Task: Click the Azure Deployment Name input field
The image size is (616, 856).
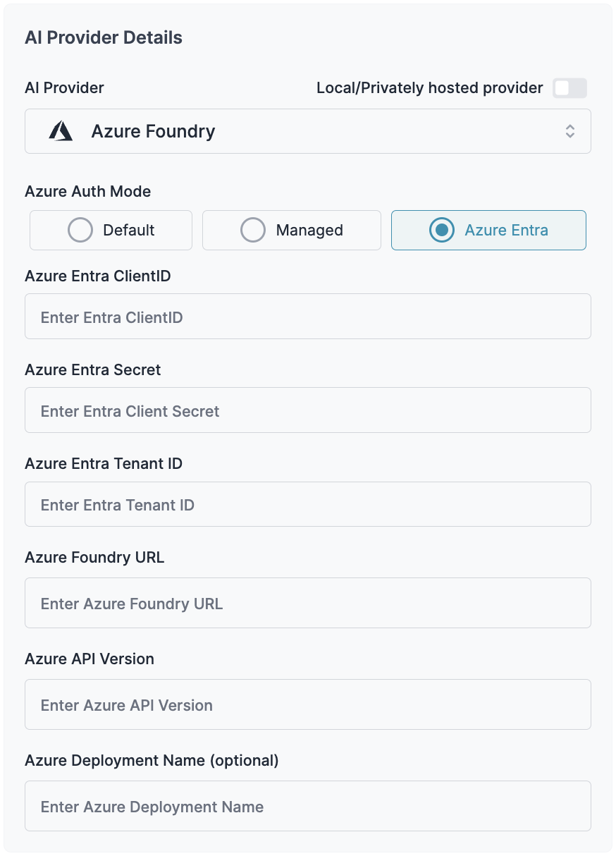Action: [307, 806]
